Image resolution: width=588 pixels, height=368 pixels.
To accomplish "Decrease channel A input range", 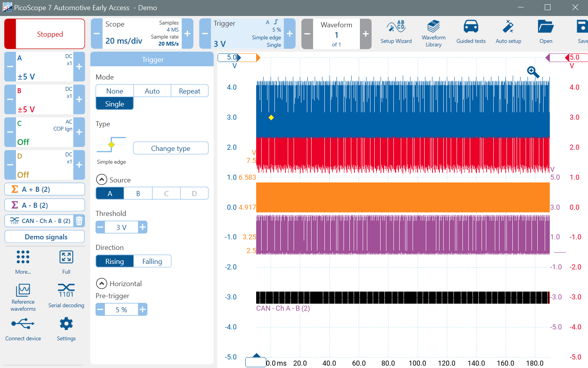I will (10, 67).
